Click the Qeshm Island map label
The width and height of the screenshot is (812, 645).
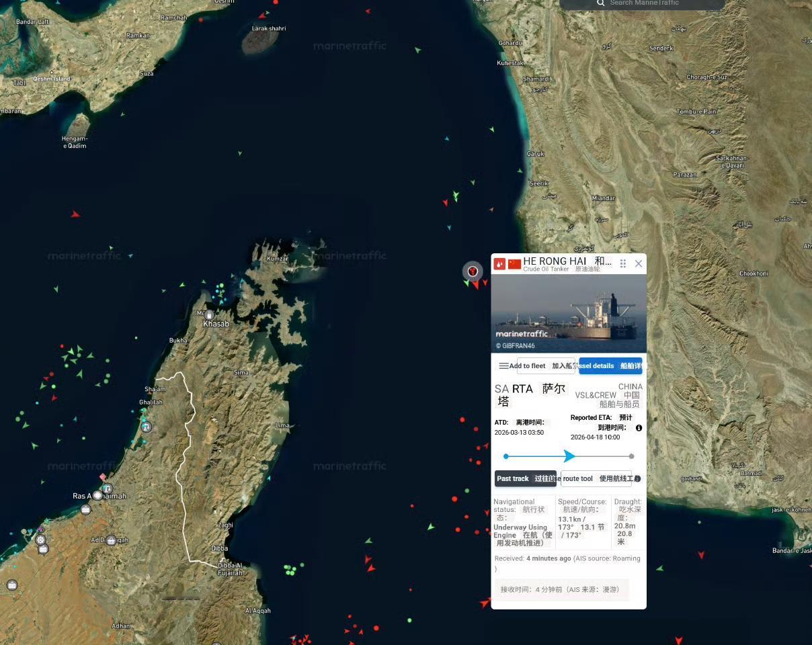click(52, 79)
